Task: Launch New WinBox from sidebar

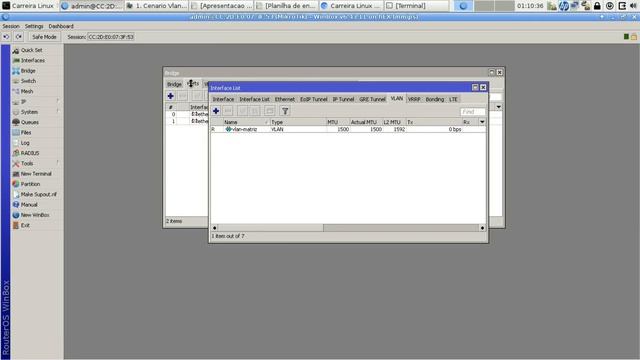Action: pos(35,215)
